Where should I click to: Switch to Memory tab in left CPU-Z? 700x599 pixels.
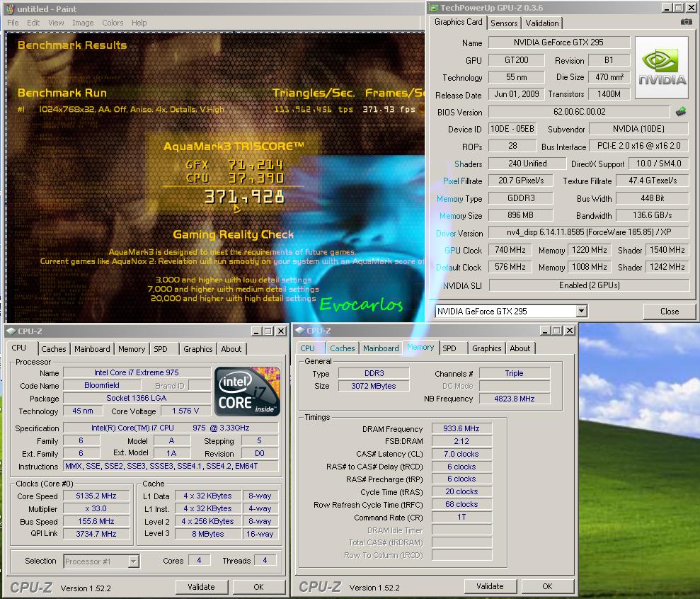point(132,349)
